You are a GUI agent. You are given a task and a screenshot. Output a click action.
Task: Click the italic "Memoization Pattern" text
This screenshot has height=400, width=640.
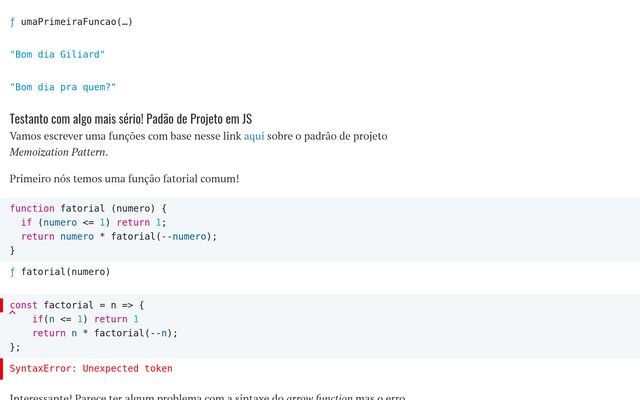(x=58, y=152)
